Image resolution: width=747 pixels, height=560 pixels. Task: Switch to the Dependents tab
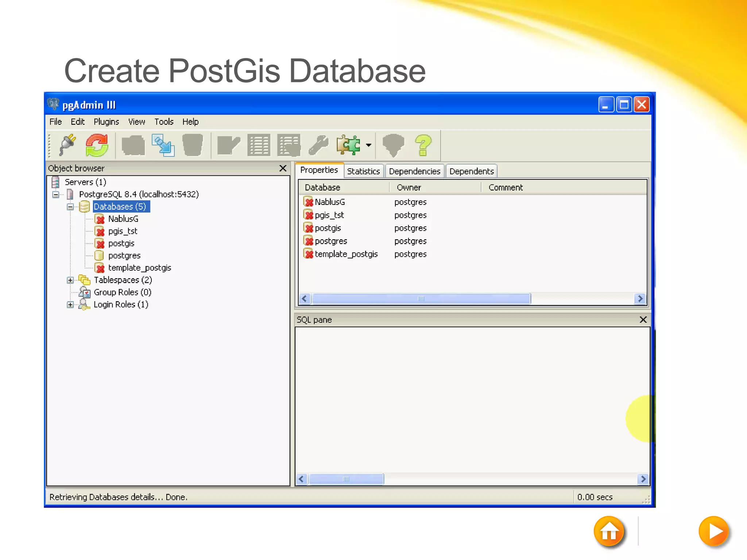coord(471,171)
